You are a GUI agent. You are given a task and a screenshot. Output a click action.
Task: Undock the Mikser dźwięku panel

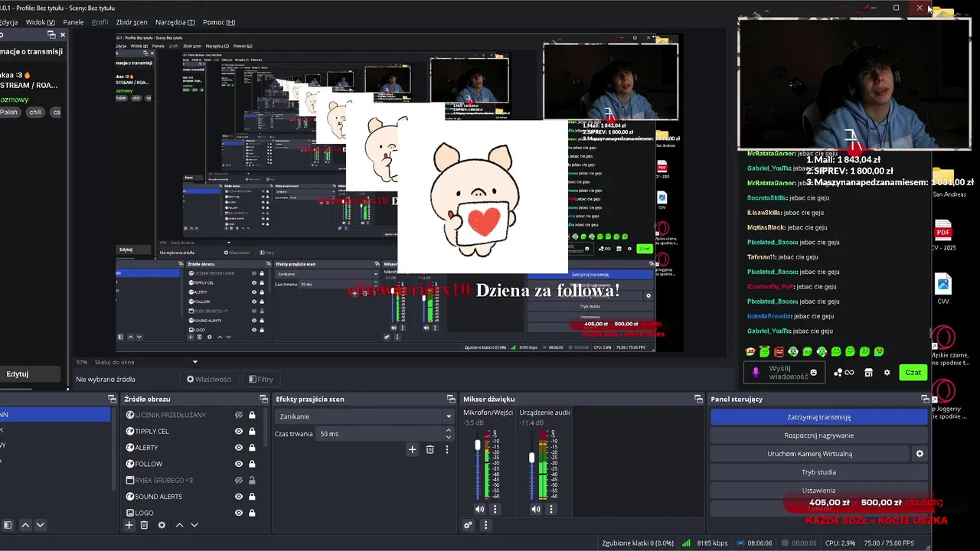[698, 399]
